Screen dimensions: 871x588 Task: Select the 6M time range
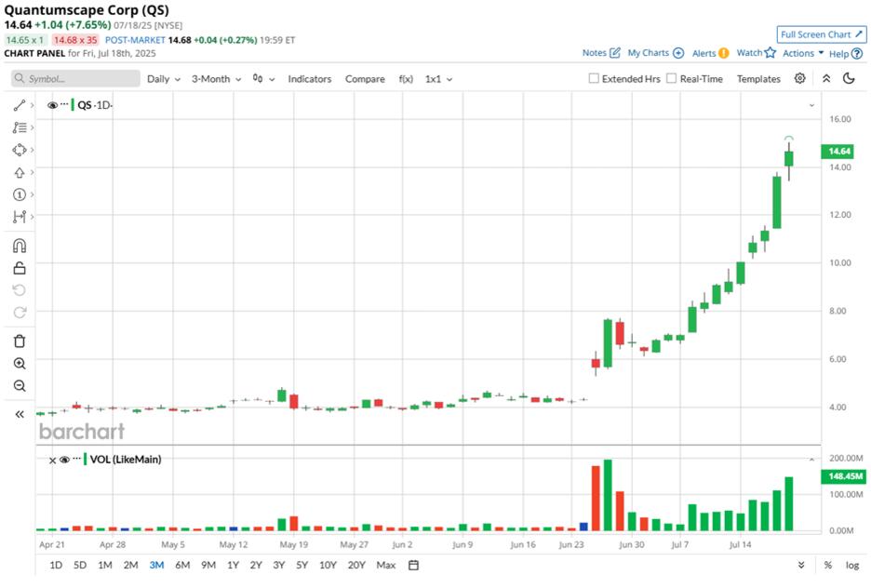[182, 566]
